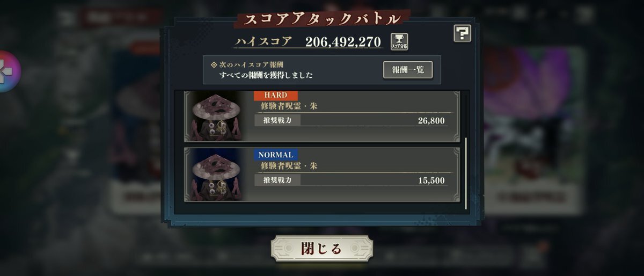644x276 pixels.
Task: Select the NORMAL difficulty battle entry
Action: pyautogui.click(x=322, y=175)
